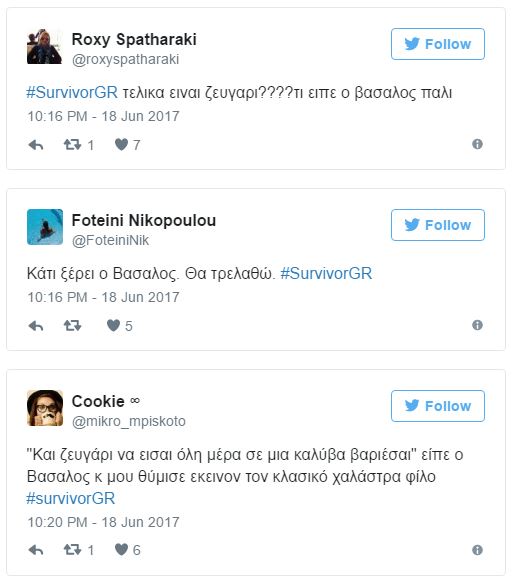Viewport: 530px width, 586px height.
Task: Like Foteini Nikopoulou's tweet
Action: point(113,325)
